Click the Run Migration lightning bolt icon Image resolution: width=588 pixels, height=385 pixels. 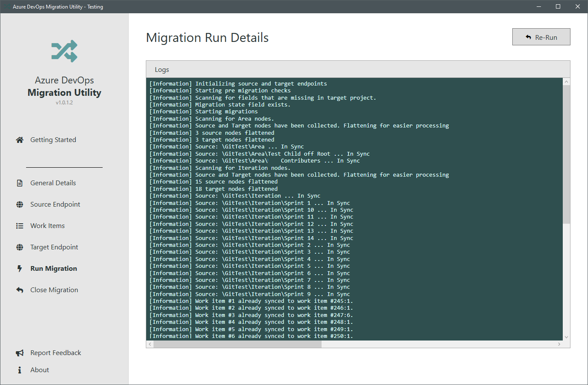[20, 269]
